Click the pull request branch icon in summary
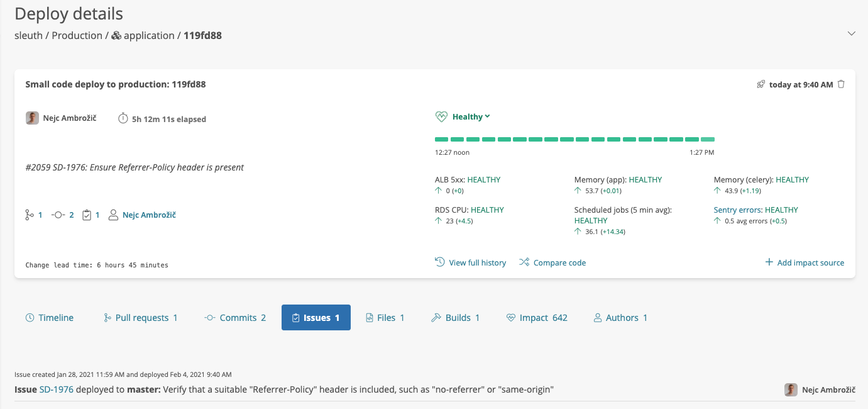This screenshot has width=868, height=409. click(29, 215)
